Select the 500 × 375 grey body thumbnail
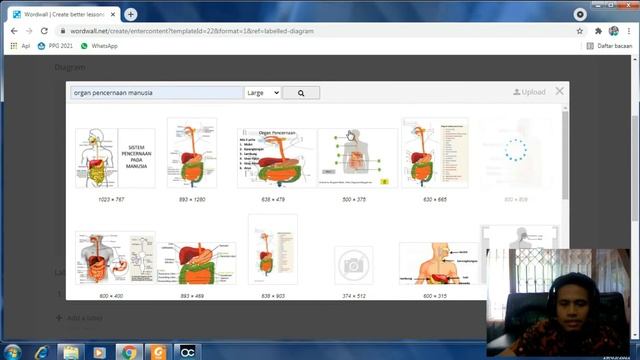 (358, 158)
